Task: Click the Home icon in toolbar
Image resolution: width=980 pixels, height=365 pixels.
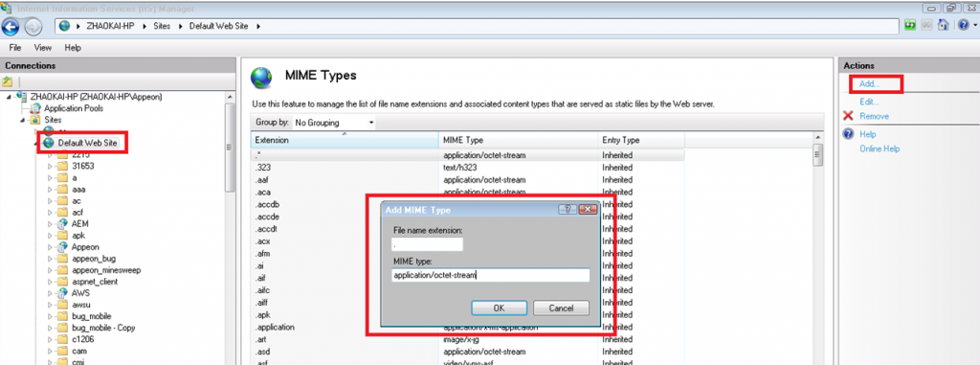Action: tap(944, 26)
